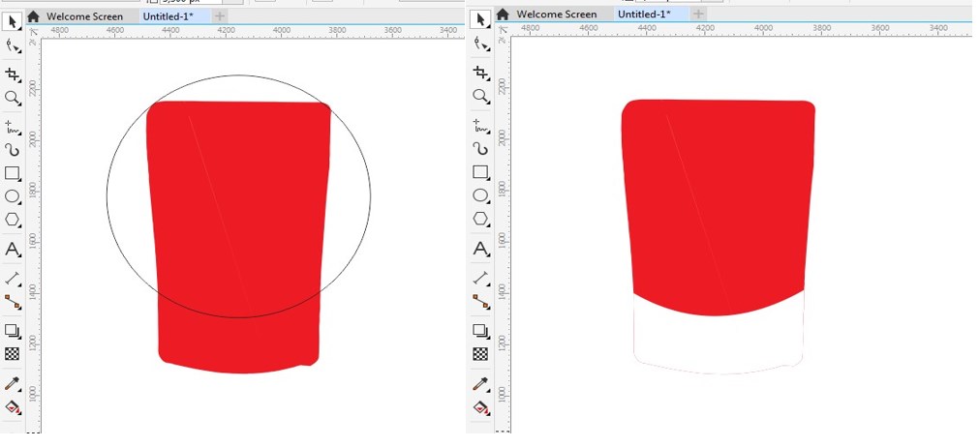Select the Zoom tool in right window
The width and height of the screenshot is (980, 447).
coord(480,96)
